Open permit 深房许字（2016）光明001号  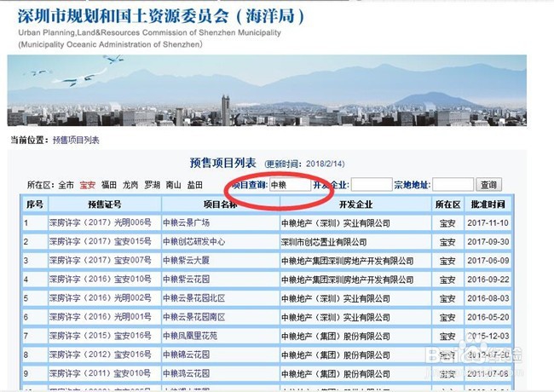pos(100,317)
